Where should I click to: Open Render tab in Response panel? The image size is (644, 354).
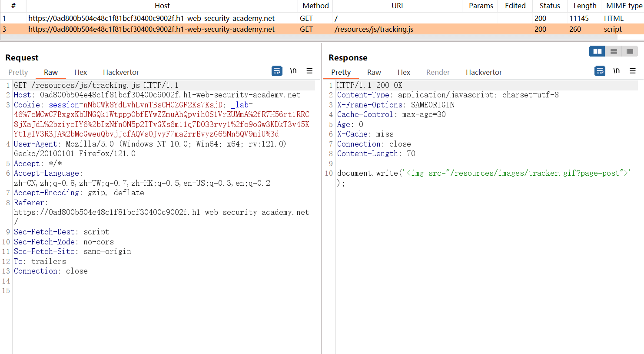(x=438, y=72)
